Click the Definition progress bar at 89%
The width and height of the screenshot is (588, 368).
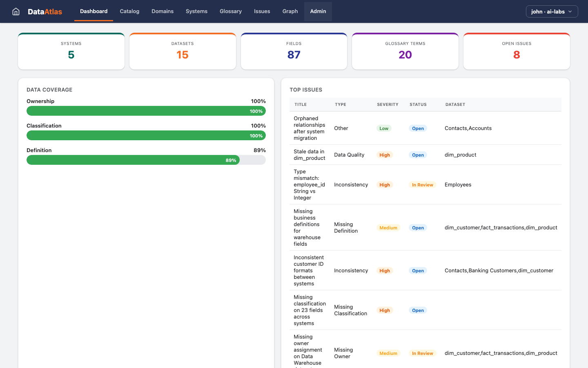point(146,160)
